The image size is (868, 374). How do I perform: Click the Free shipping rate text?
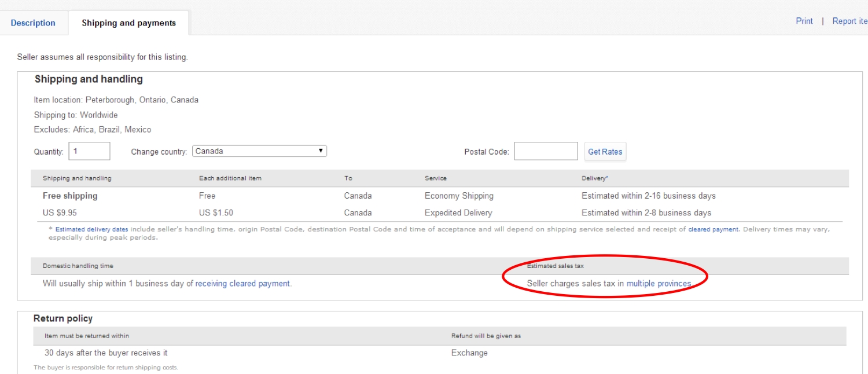[70, 196]
